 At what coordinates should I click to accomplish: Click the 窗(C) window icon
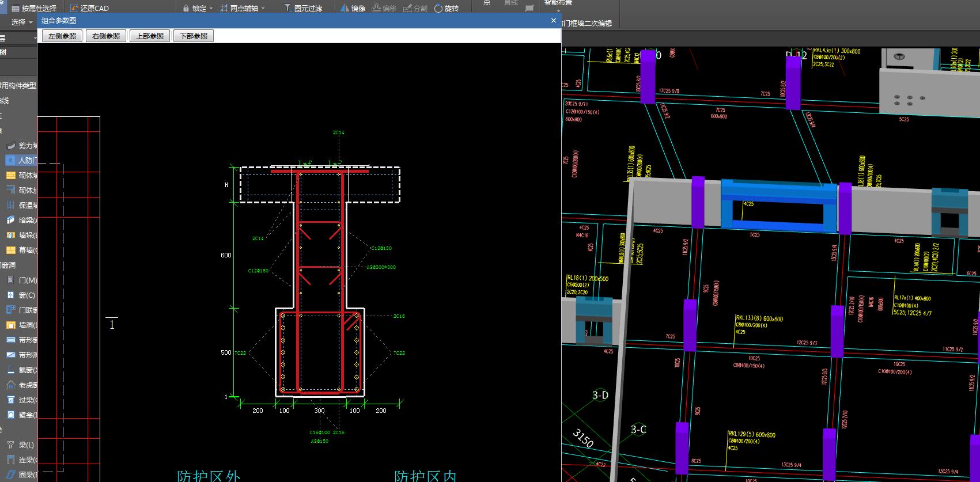[10, 295]
